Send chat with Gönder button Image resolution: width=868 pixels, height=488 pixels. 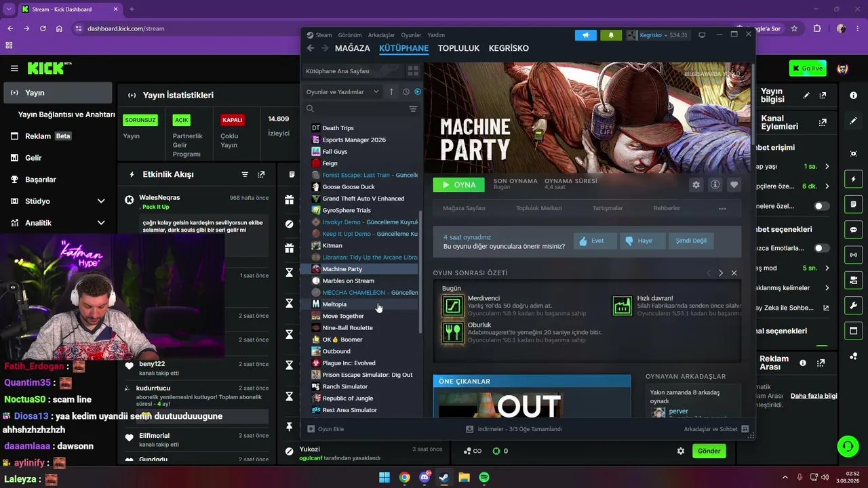click(x=709, y=451)
